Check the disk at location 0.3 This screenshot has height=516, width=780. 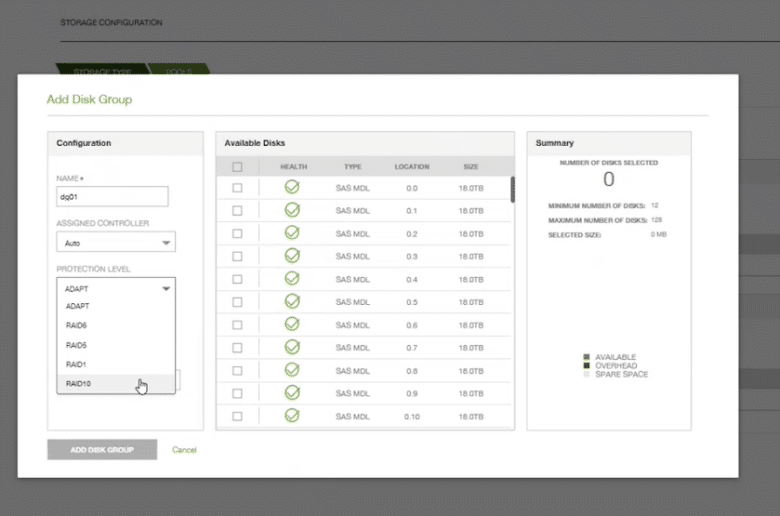(x=237, y=256)
